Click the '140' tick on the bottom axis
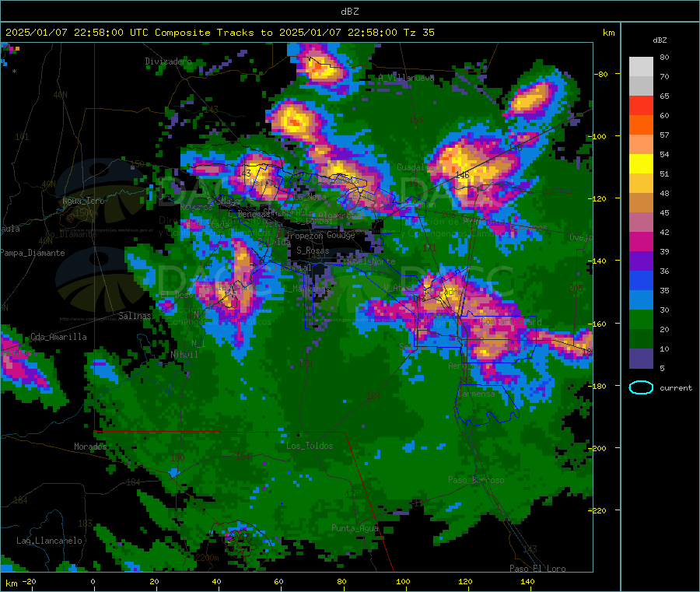 tap(527, 581)
